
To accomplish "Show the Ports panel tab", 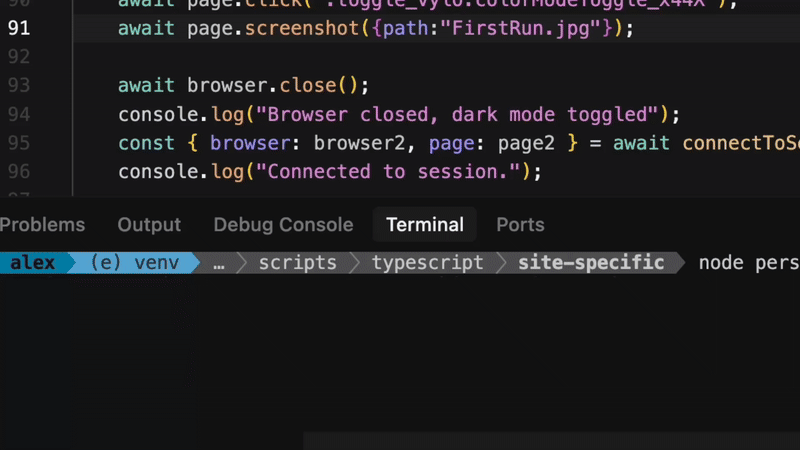I will point(520,225).
